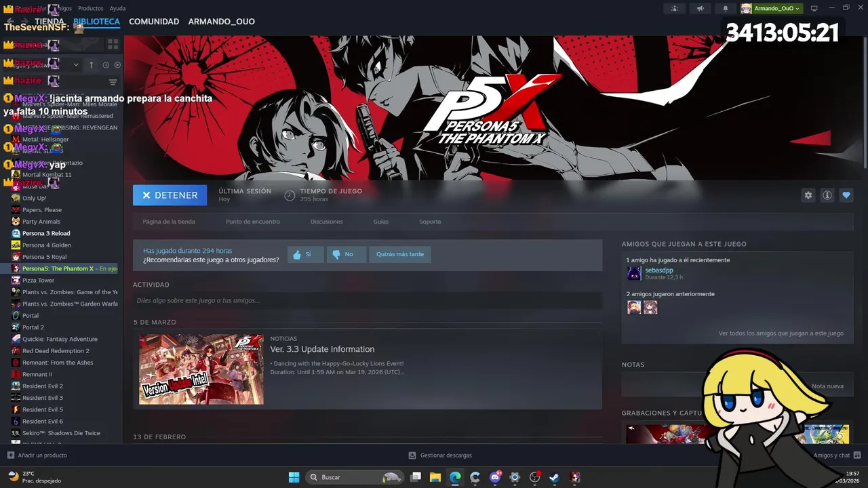Click taskbar Buscar search box
Viewport: 868px width, 488px height.
tap(355, 477)
